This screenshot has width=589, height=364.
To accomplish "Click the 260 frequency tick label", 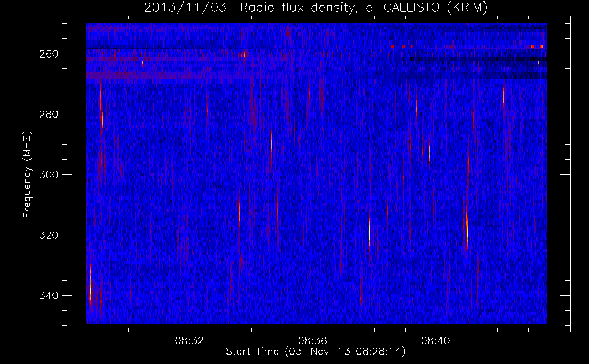I will [x=48, y=54].
